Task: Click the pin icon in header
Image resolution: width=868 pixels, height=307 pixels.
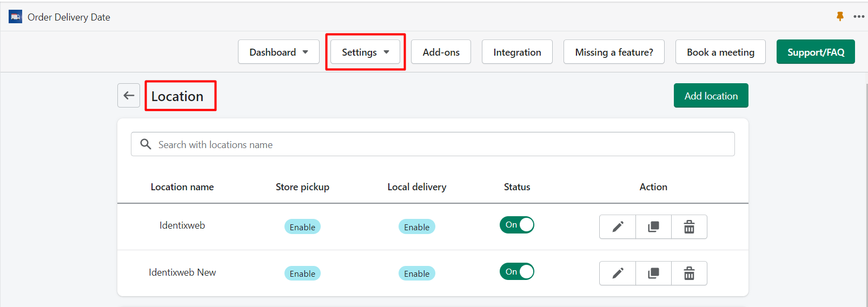Action: [840, 16]
